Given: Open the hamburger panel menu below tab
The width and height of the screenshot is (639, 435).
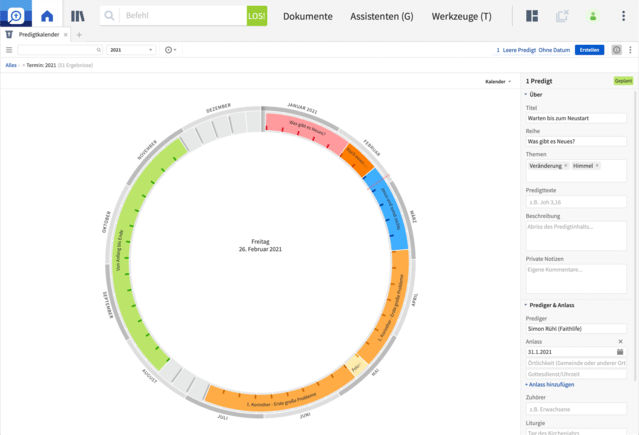Looking at the screenshot, I should pos(9,50).
